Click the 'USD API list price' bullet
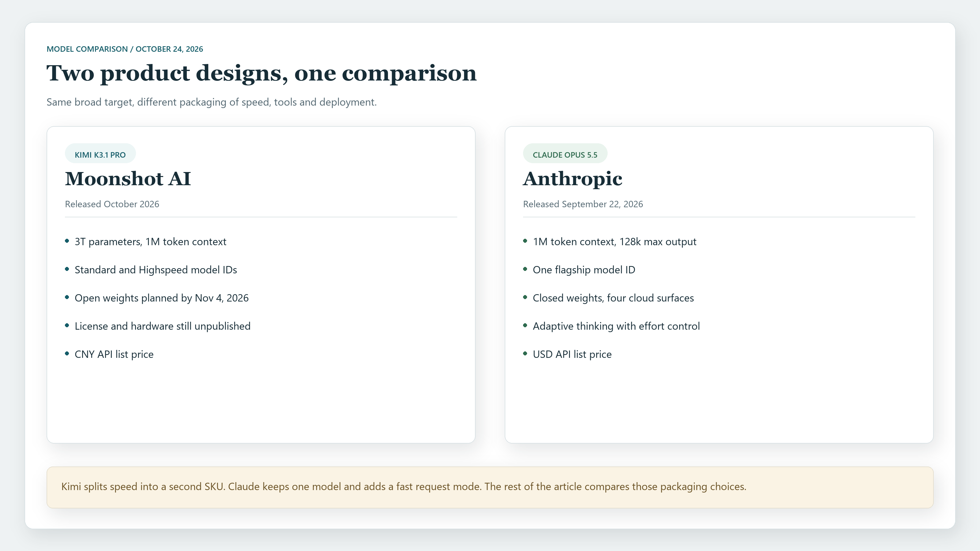980x551 pixels. [572, 354]
